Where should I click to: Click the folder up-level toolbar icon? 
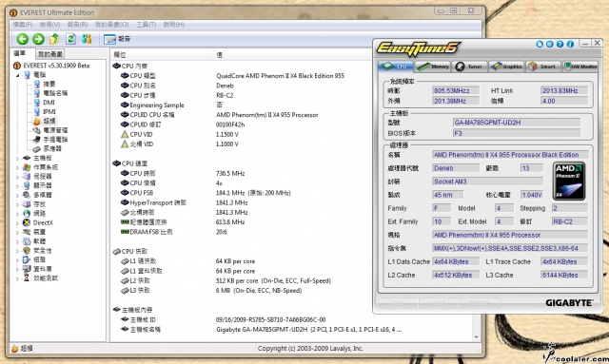click(54, 39)
